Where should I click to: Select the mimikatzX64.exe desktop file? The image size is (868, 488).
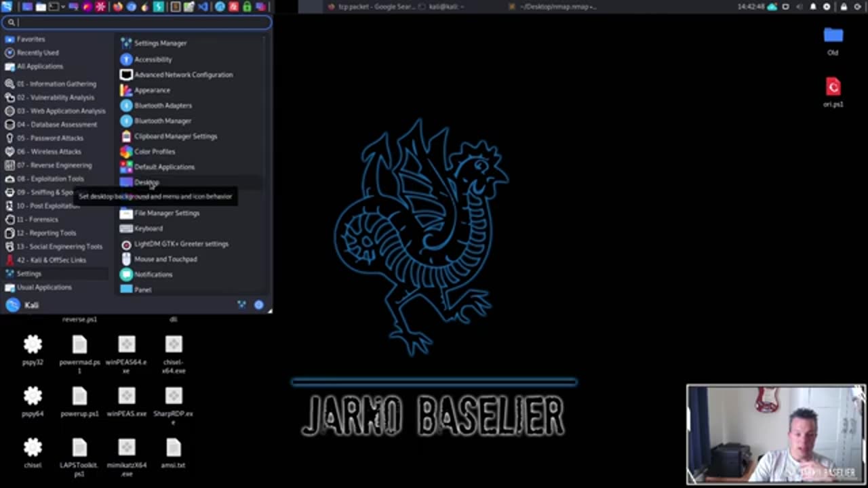[126, 457]
